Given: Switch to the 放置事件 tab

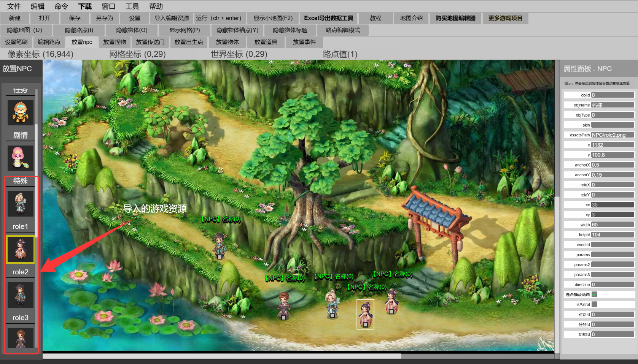Looking at the screenshot, I should pos(304,42).
